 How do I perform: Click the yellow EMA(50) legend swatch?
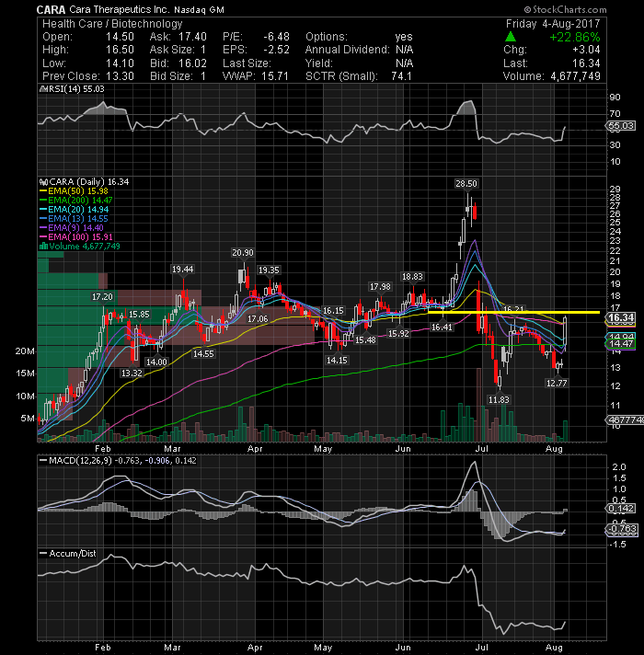pyautogui.click(x=43, y=191)
